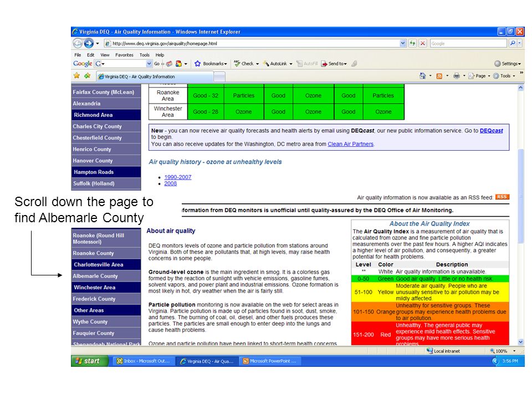Click Fauquier County sidebar link
The height and width of the screenshot is (399, 532).
[106, 333]
